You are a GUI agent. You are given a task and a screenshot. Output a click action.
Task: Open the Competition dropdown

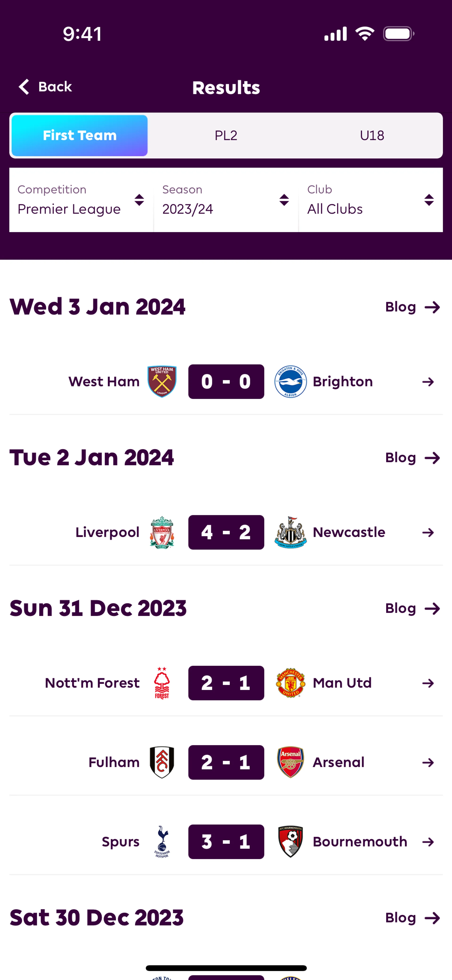point(81,200)
